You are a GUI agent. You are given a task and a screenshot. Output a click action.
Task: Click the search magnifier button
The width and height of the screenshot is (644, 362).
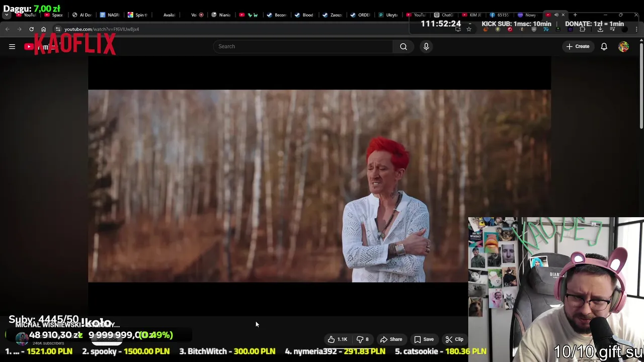tap(404, 46)
